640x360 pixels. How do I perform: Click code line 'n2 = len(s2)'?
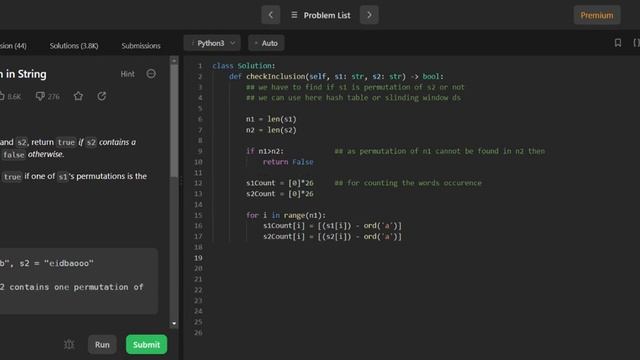[x=271, y=130]
